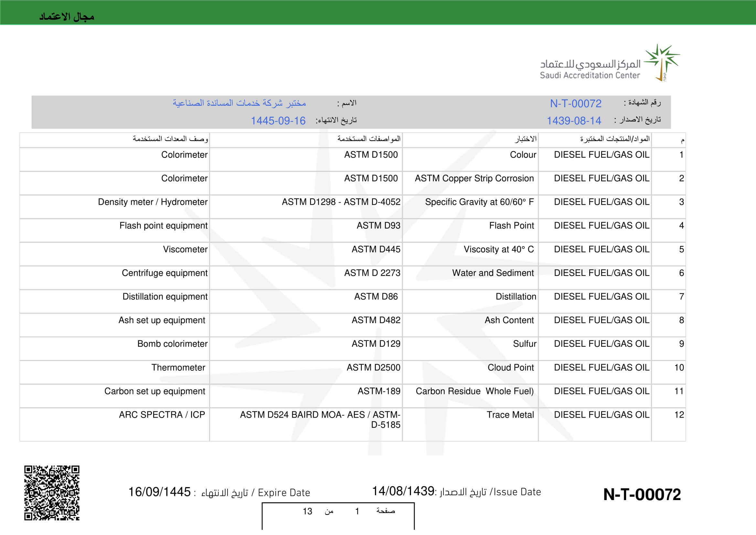The image size is (756, 535).
Task: Click the blue Arabic laboratory name
Action: 240,103
